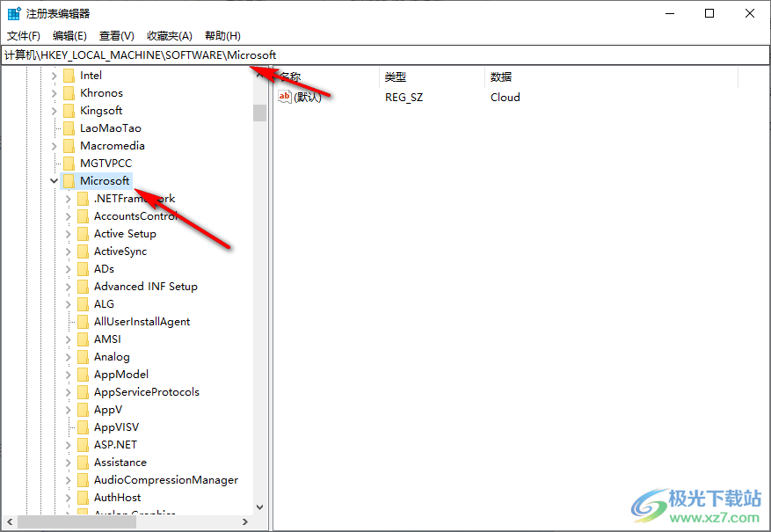771x532 pixels.
Task: Click the Khronos folder icon
Action: [69, 93]
